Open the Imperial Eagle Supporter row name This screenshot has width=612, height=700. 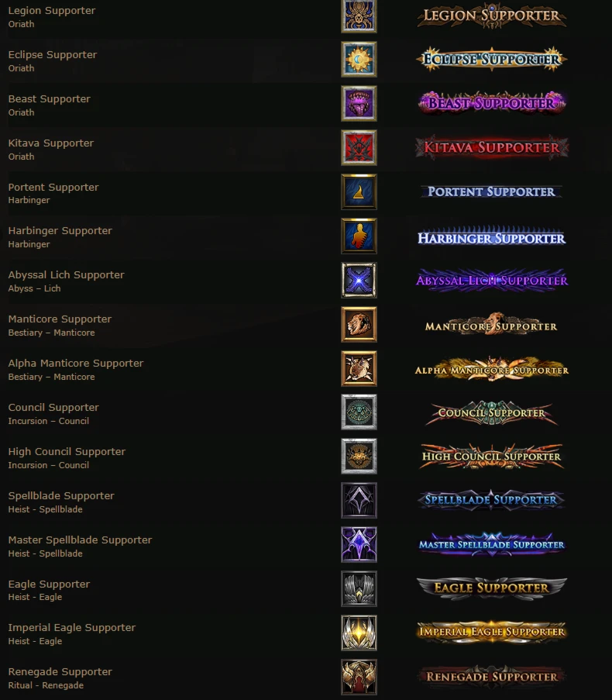[72, 627]
